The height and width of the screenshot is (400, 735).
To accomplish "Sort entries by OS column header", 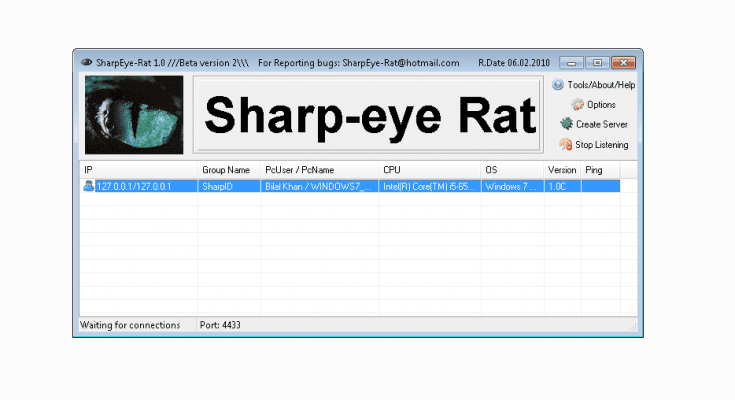I will (x=512, y=171).
